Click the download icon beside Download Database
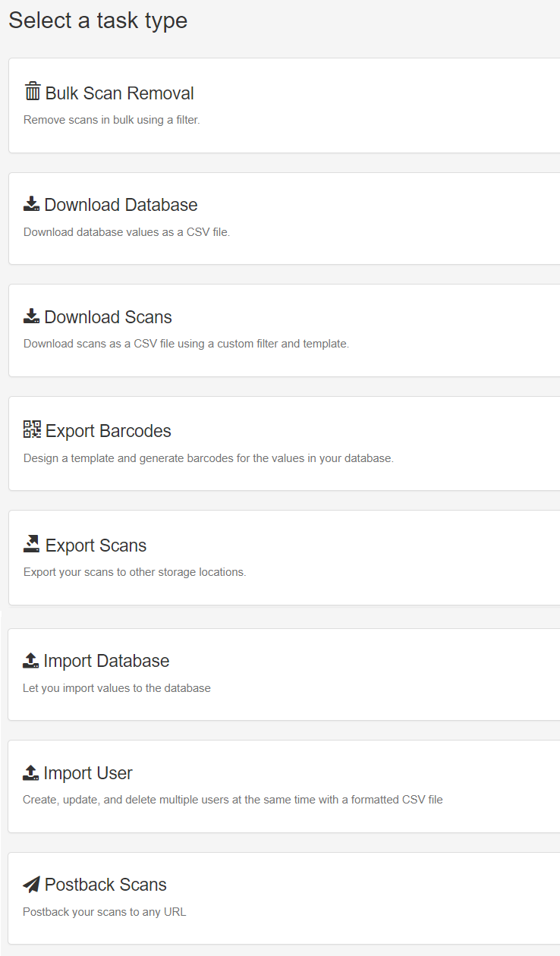The height and width of the screenshot is (956, 560). tap(32, 204)
